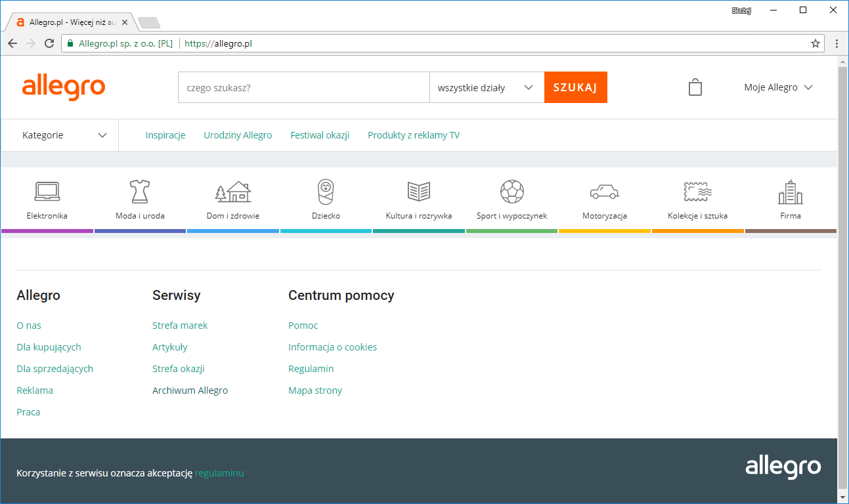849x504 pixels.
Task: Click the browser address bar URL
Action: (218, 44)
